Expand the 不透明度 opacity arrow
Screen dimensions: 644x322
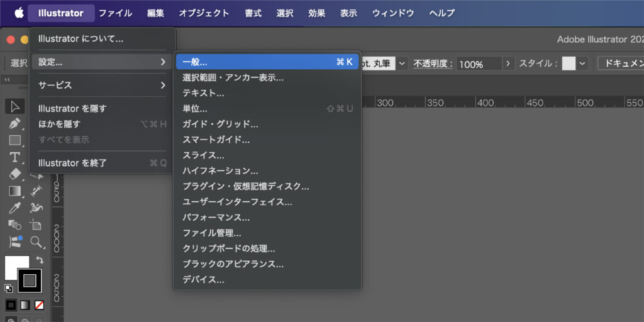(x=509, y=64)
